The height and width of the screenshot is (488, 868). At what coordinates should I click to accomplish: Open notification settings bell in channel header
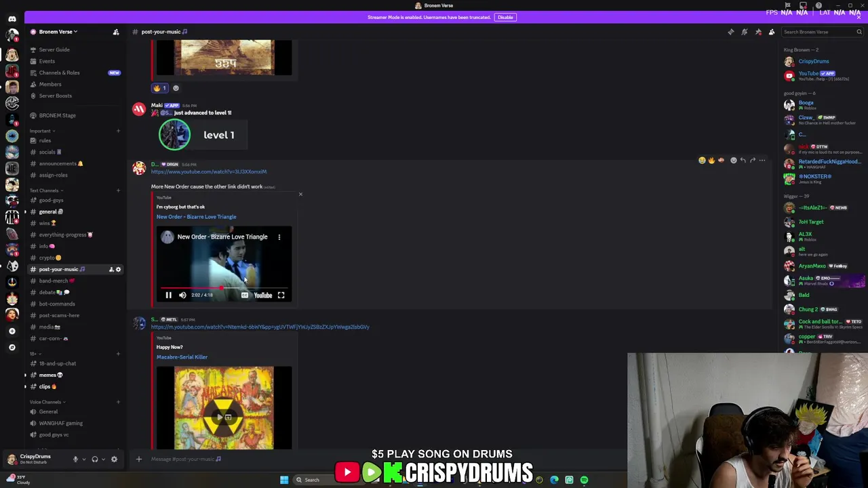tap(744, 32)
